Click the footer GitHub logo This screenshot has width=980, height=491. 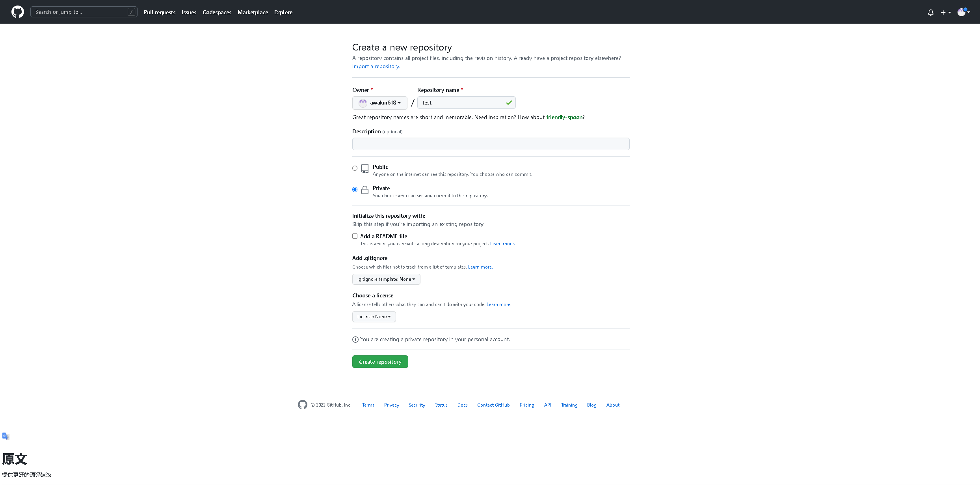[x=302, y=405]
